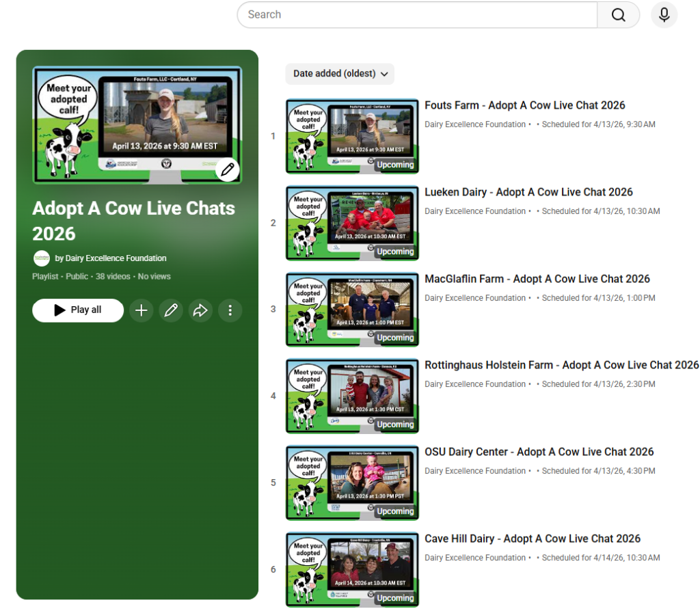Click the Rottinghaus Holstein Farm video thumbnail
The height and width of the screenshot is (609, 700).
click(352, 396)
